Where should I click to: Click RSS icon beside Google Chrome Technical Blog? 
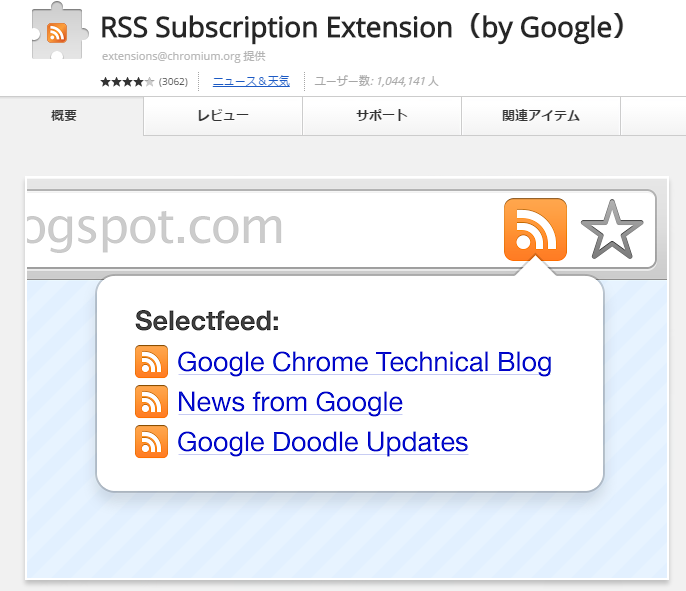click(151, 361)
